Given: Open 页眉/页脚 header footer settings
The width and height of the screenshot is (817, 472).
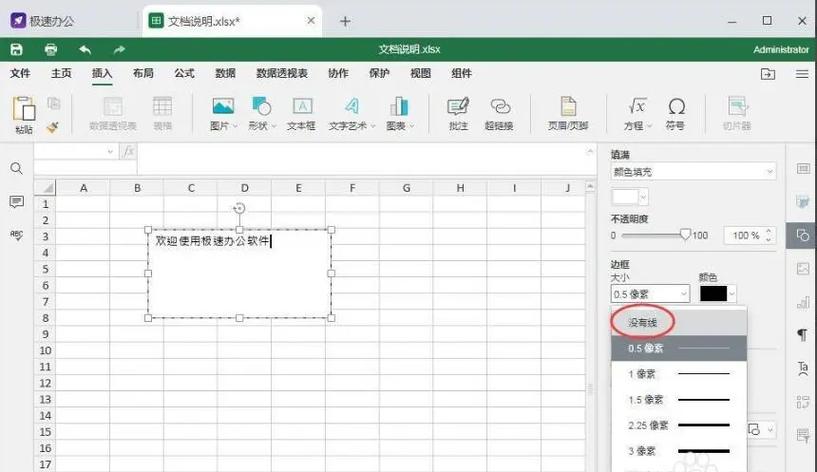Looking at the screenshot, I should pyautogui.click(x=568, y=114).
